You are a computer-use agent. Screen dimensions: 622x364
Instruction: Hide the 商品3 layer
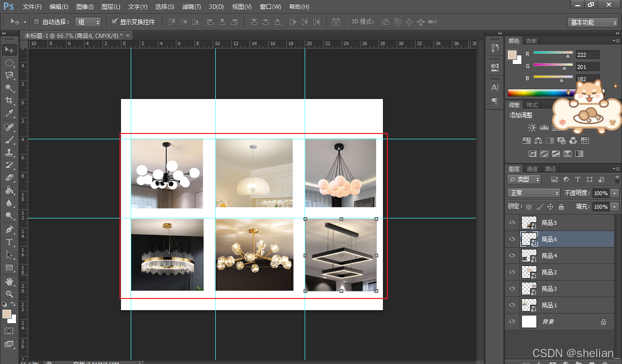[512, 289]
